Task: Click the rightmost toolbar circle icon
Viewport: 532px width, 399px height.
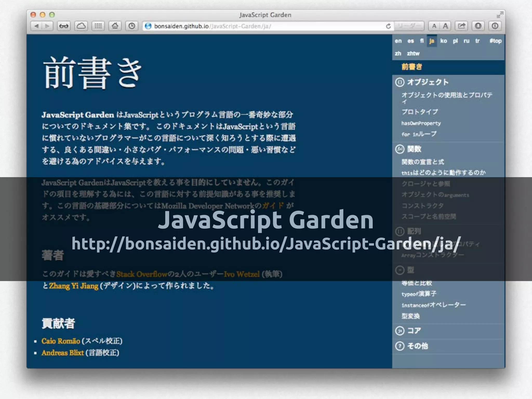Action: click(495, 26)
